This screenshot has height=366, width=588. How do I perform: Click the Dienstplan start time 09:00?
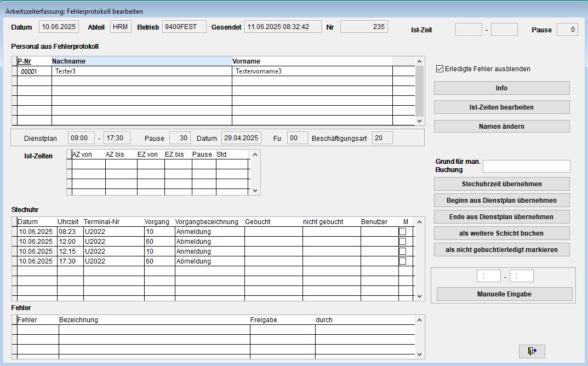81,138
